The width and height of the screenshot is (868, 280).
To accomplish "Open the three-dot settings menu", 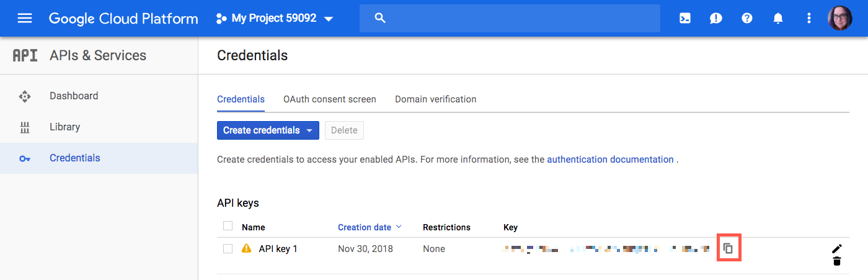I will [x=809, y=18].
